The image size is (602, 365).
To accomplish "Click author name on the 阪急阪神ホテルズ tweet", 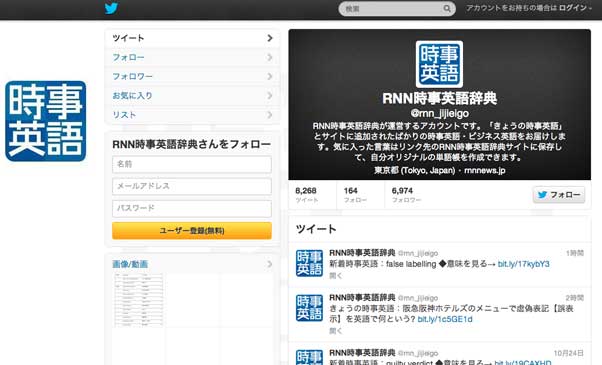I will point(362,298).
